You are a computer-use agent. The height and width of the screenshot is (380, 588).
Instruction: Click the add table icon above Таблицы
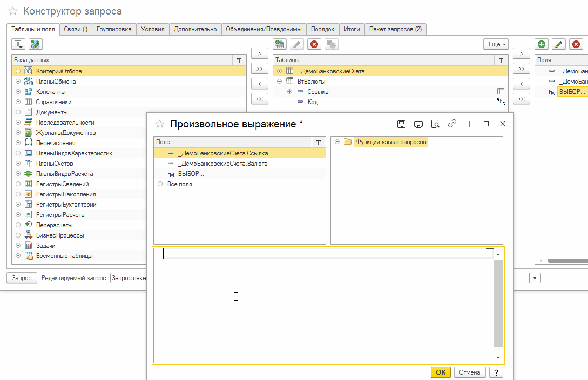(x=280, y=44)
